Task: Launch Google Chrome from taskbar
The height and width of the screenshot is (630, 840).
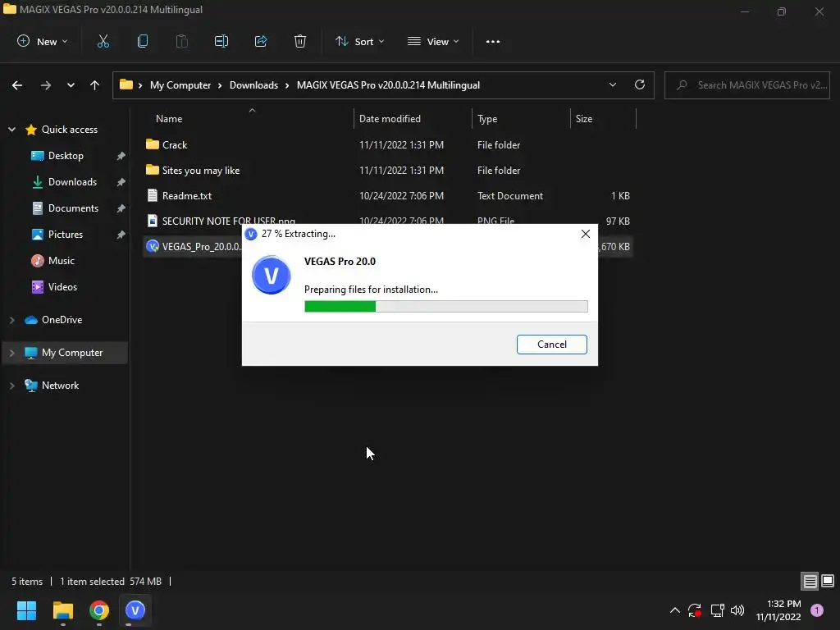Action: (x=99, y=610)
